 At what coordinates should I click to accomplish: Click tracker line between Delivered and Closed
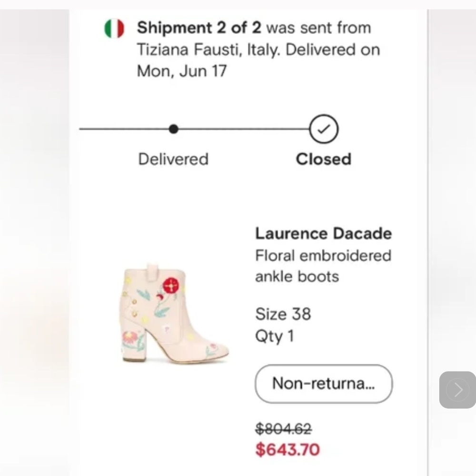point(243,129)
